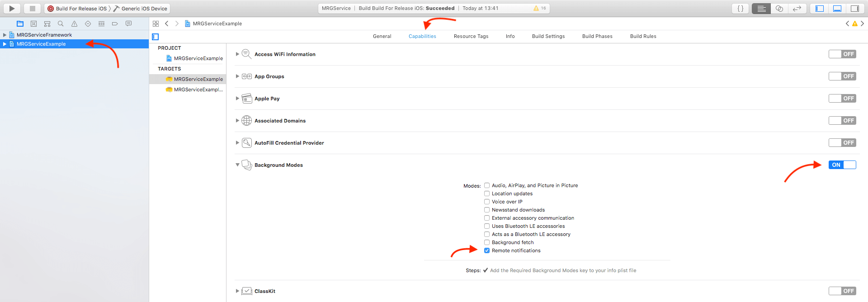The width and height of the screenshot is (868, 302).
Task: Toggle the Navigator panel visibility
Action: tap(820, 8)
